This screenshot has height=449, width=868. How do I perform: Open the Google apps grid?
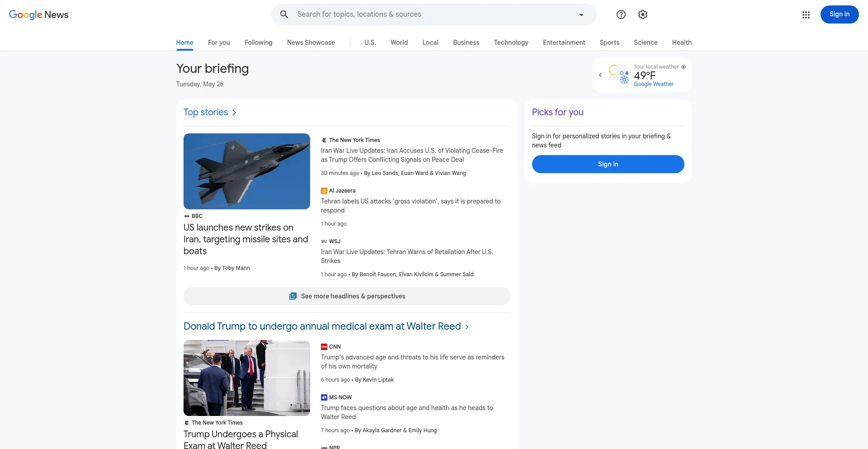coord(806,15)
